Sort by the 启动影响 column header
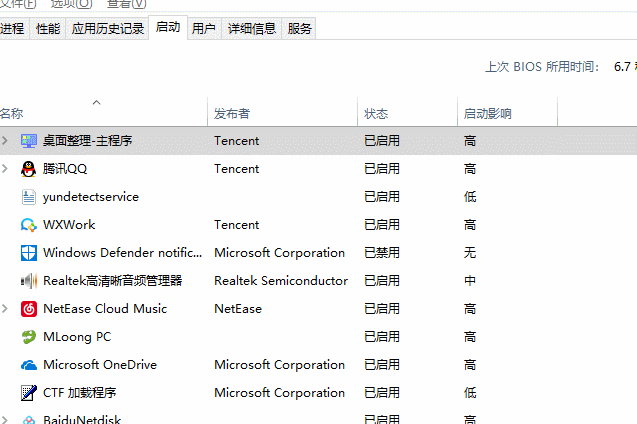 pyautogui.click(x=487, y=114)
